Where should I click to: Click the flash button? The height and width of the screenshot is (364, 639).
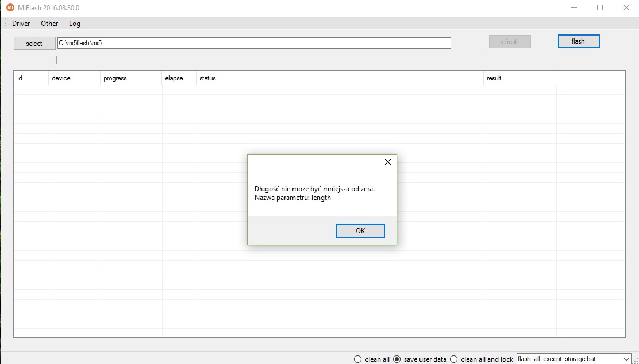tap(578, 41)
